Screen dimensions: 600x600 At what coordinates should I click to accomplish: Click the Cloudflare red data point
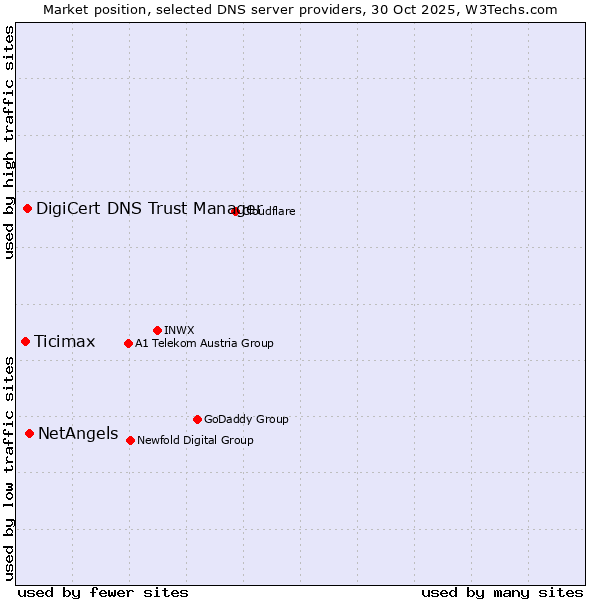click(236, 211)
